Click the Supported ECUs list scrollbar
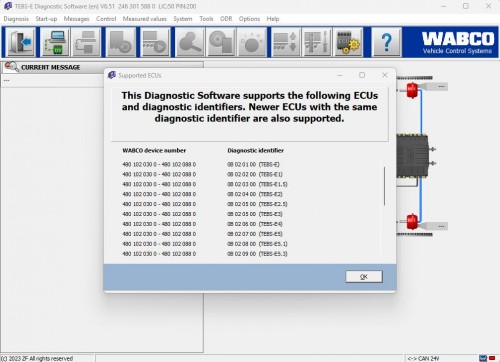The width and height of the screenshot is (500, 362). click(384, 186)
